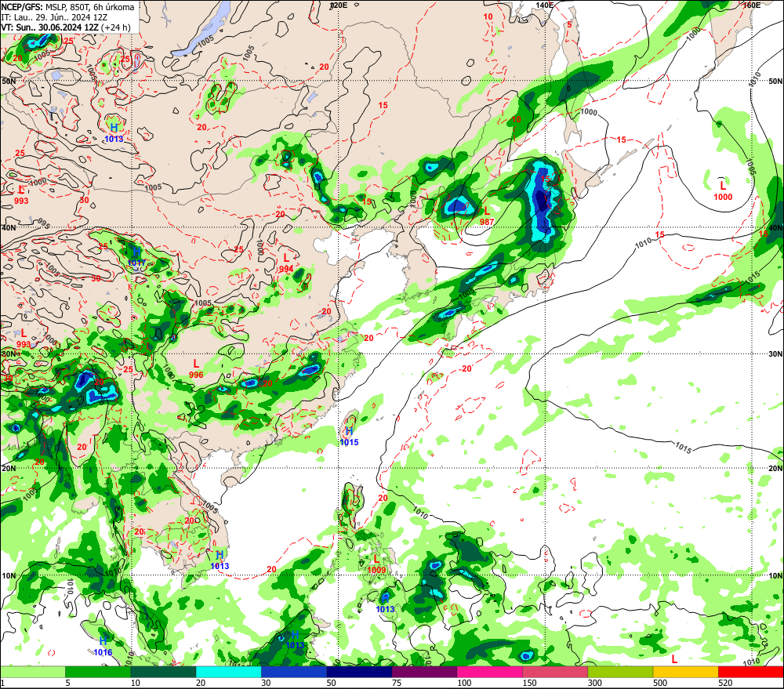This screenshot has height=689, width=784.
Task: Click the legend value '150'
Action: (x=529, y=683)
